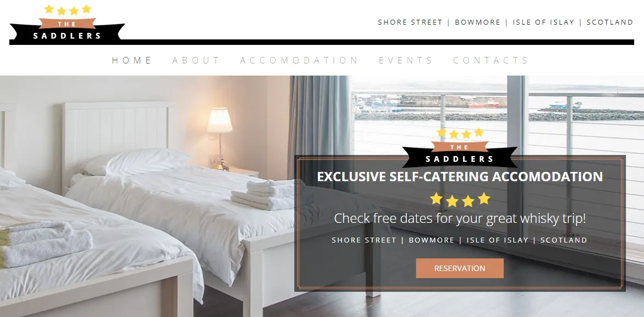Click the small stars above hero banner logo
Viewport: 644px width, 317px height.
pyautogui.click(x=460, y=133)
